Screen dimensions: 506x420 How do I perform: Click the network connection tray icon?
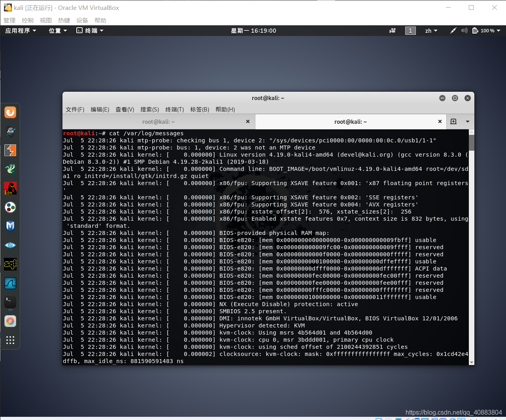click(453, 30)
